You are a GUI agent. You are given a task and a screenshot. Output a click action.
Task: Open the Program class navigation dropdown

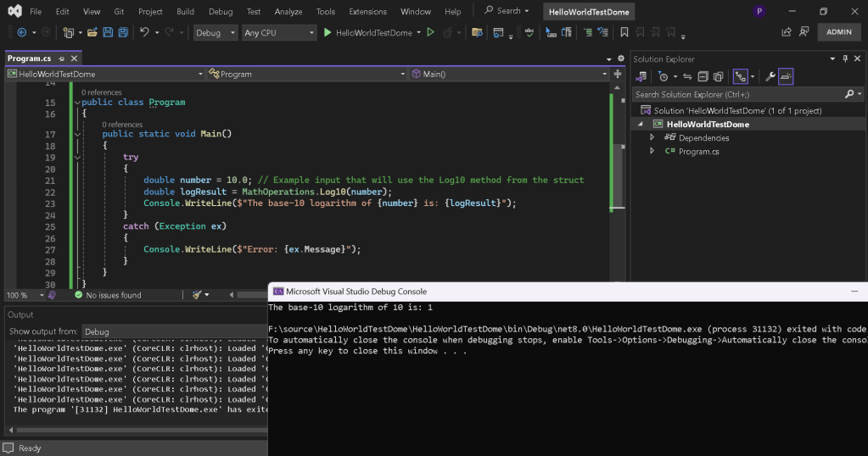[x=307, y=74]
